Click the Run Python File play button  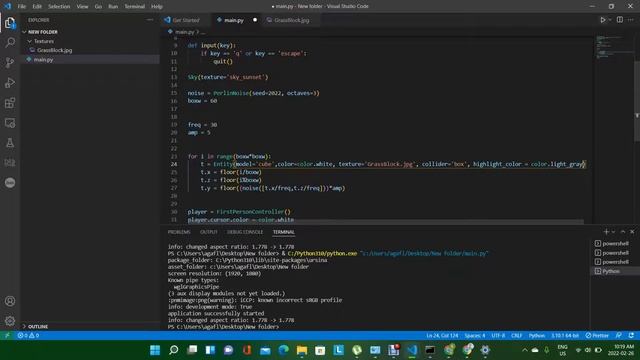[x=602, y=20]
